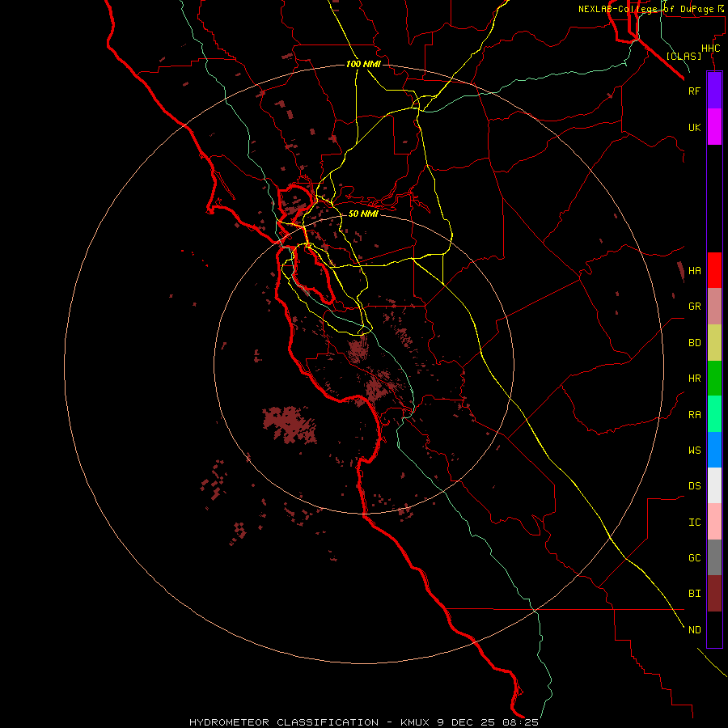Click the "100 NMI" range ring label
This screenshot has width=728, height=728.
click(363, 64)
